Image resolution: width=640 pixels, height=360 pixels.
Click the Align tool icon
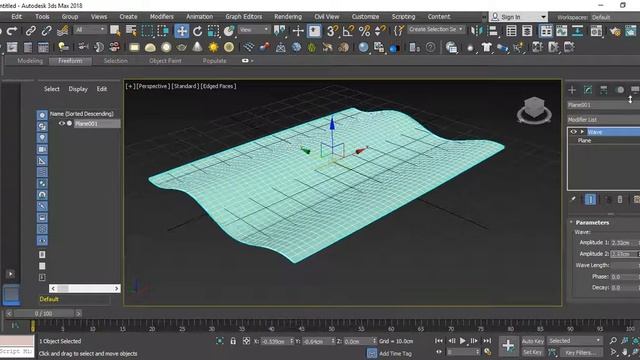tap(493, 31)
